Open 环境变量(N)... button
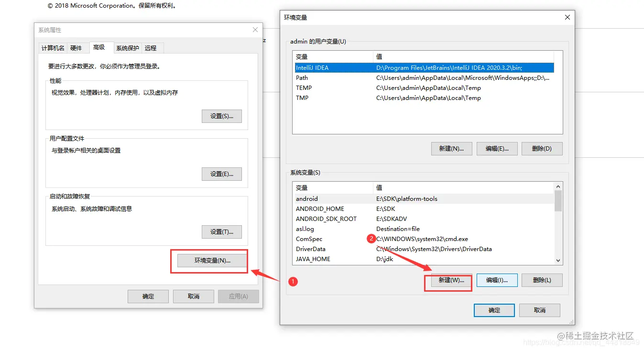 [x=212, y=261]
